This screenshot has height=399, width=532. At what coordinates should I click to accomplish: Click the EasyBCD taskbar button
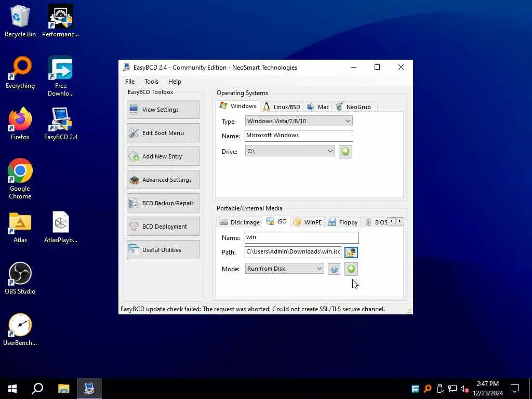89,389
